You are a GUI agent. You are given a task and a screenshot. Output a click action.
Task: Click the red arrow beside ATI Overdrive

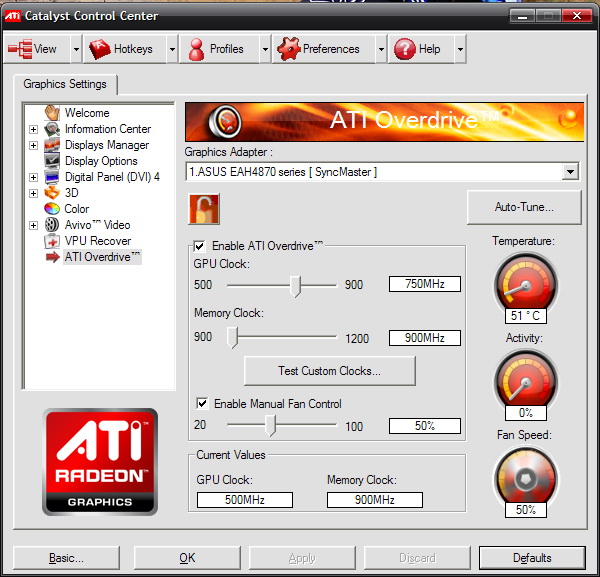[x=52, y=257]
